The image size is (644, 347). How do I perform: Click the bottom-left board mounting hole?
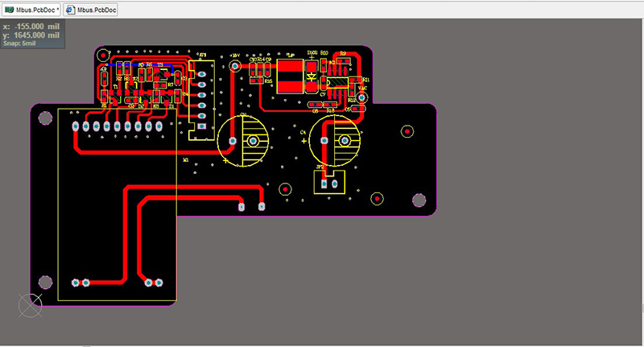click(x=46, y=282)
